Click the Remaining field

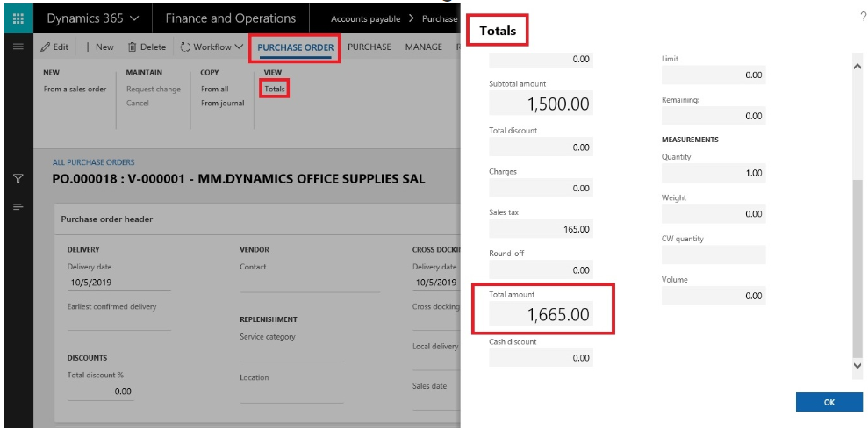714,116
